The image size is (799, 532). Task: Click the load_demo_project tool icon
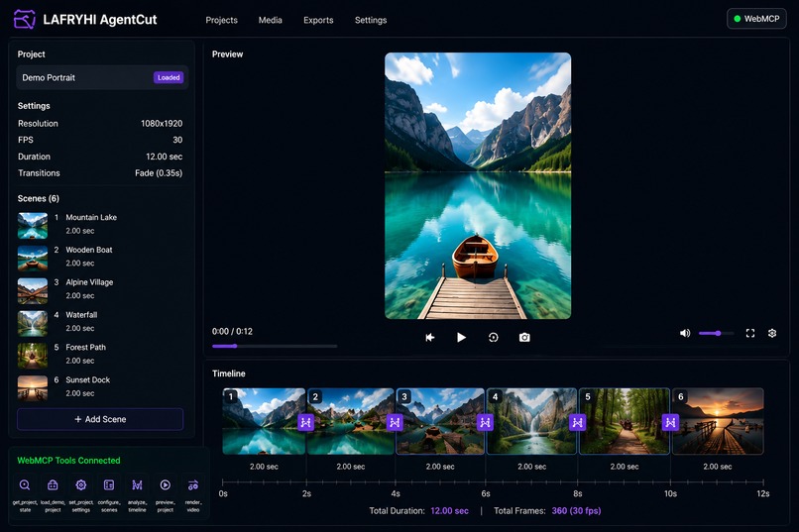[53, 484]
